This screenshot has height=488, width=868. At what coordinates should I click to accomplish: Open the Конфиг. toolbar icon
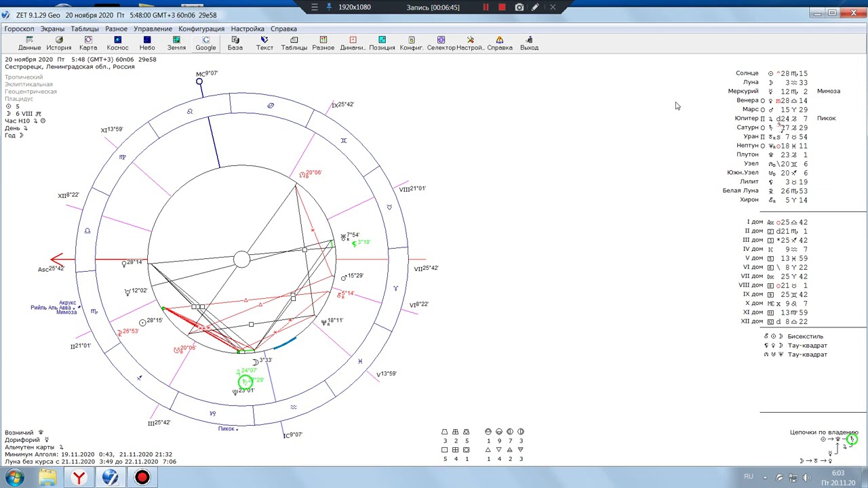point(412,43)
